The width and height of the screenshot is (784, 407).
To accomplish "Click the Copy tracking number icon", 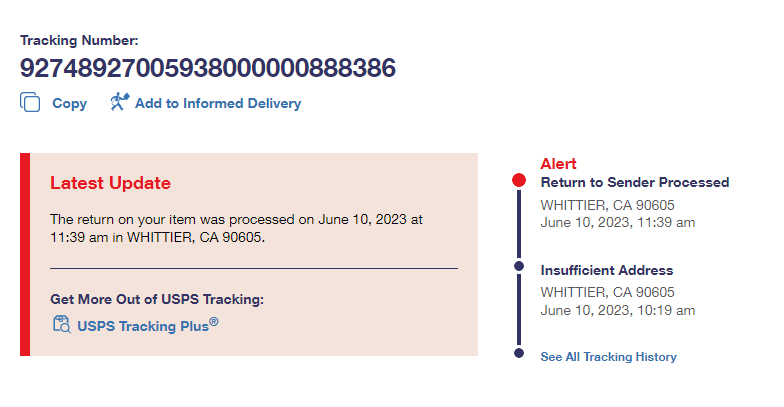I will click(30, 102).
